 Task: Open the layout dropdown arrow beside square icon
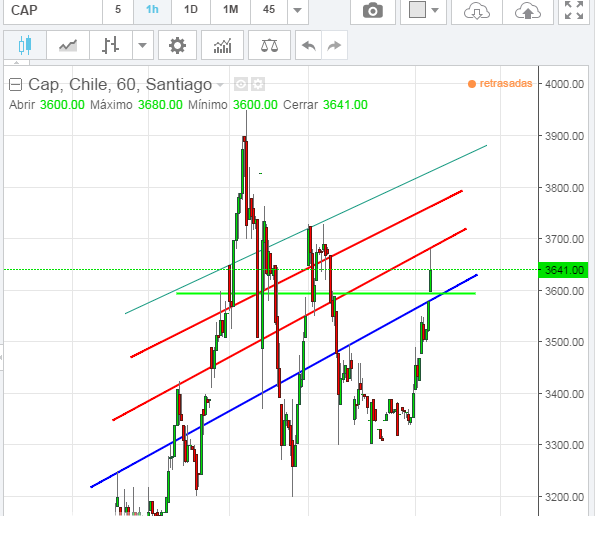coord(435,10)
